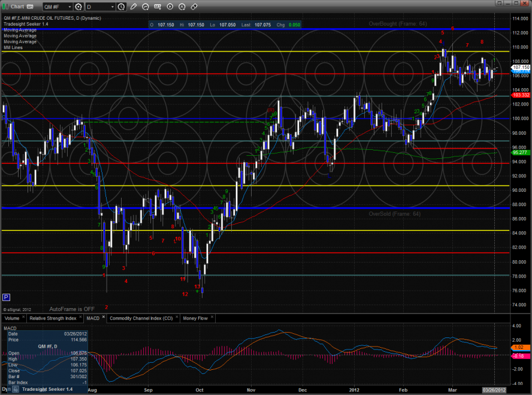The height and width of the screenshot is (395, 532).
Task: Toggle the AutoFrame is OFF label
Action: click(72, 309)
